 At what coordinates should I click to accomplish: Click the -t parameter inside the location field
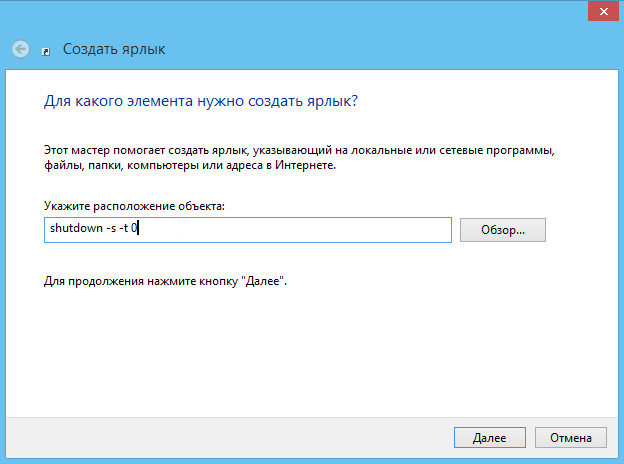(x=124, y=228)
